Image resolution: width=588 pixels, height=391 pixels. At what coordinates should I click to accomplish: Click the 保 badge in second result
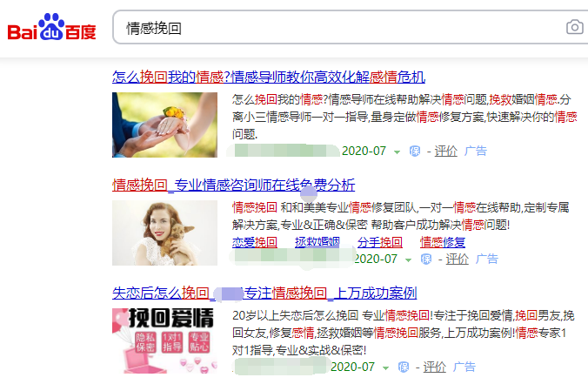[426, 259]
